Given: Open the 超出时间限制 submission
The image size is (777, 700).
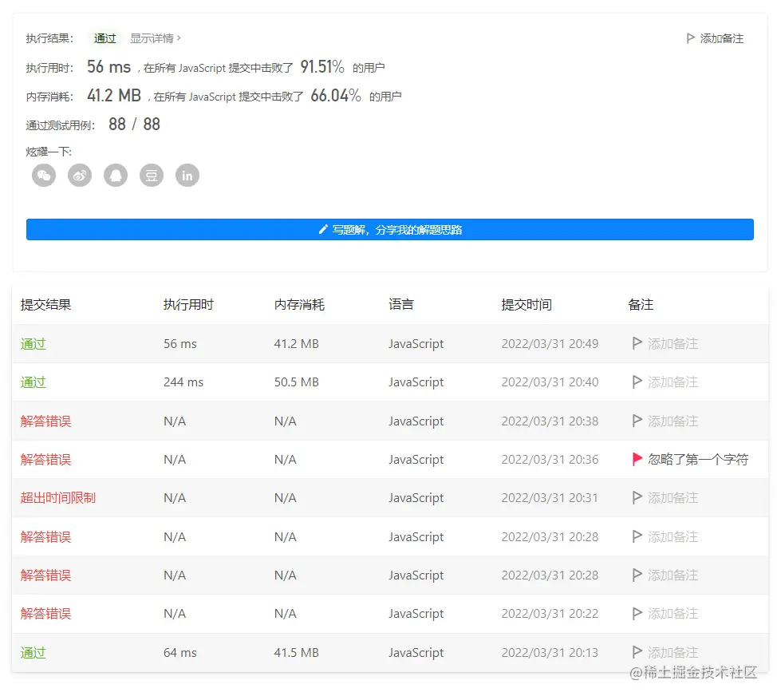Looking at the screenshot, I should tap(58, 498).
